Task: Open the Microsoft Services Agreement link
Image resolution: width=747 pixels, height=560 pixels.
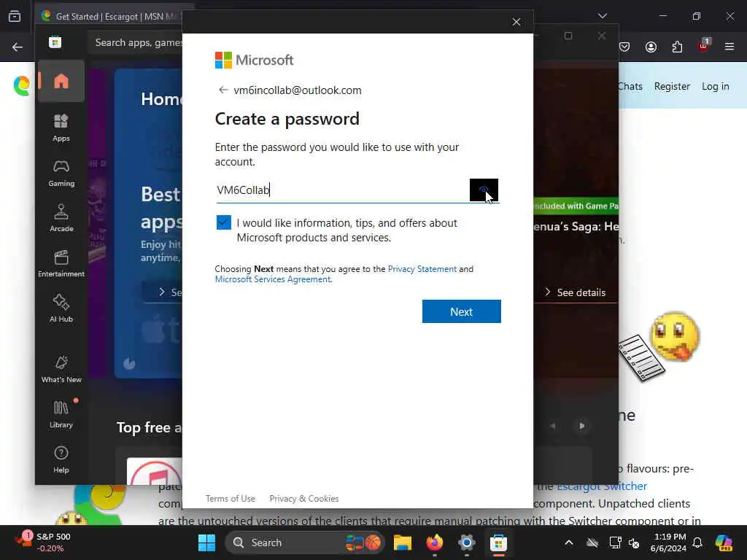Action: click(x=273, y=279)
